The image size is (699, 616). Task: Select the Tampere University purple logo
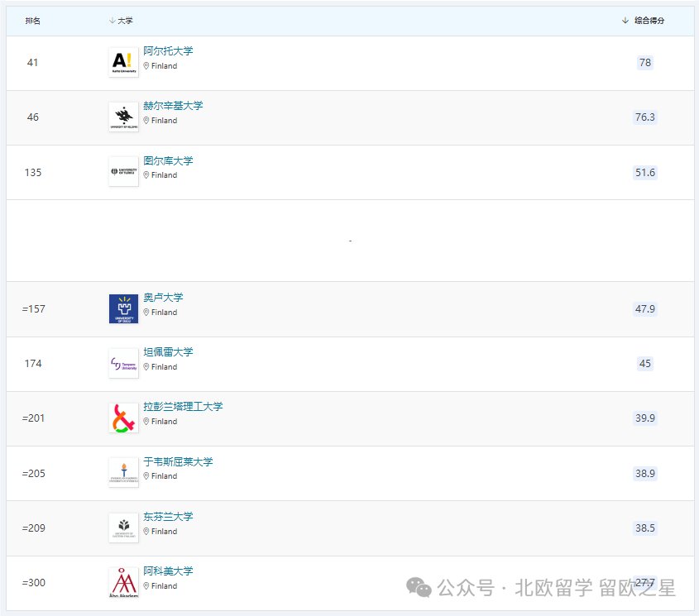[x=123, y=364]
